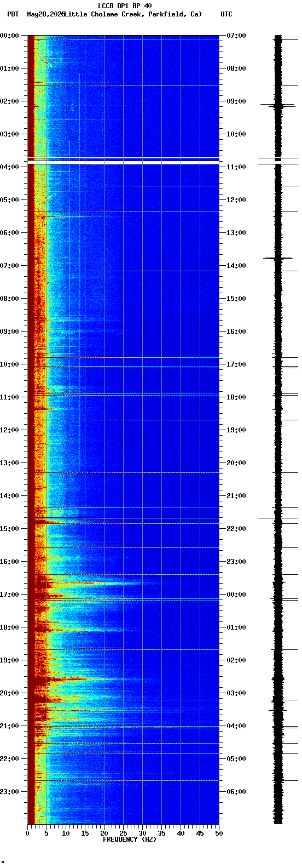Viewport: 302px width, 868px height.
Task: Click the '0' tick on the frequency axis
Action: (x=27, y=833)
